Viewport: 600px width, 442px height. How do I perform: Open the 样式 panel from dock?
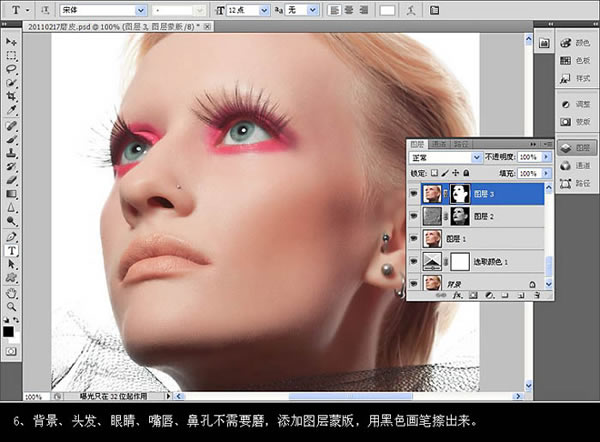pyautogui.click(x=576, y=78)
